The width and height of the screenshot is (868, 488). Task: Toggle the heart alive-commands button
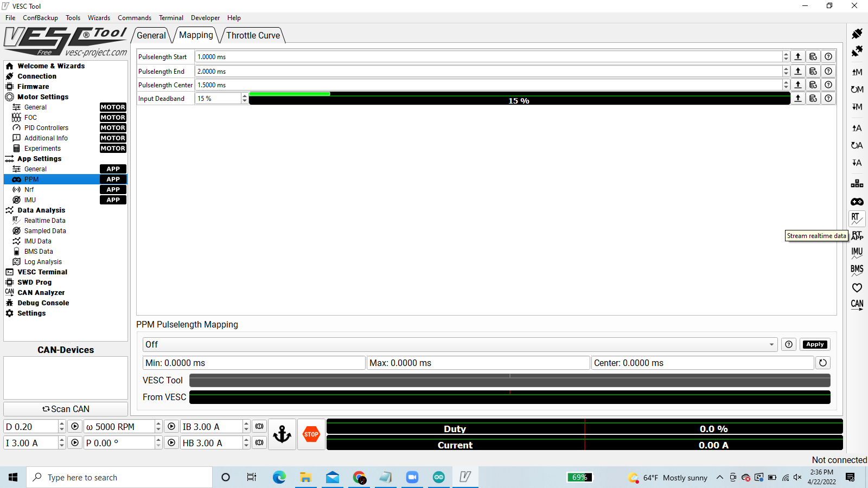pyautogui.click(x=857, y=287)
